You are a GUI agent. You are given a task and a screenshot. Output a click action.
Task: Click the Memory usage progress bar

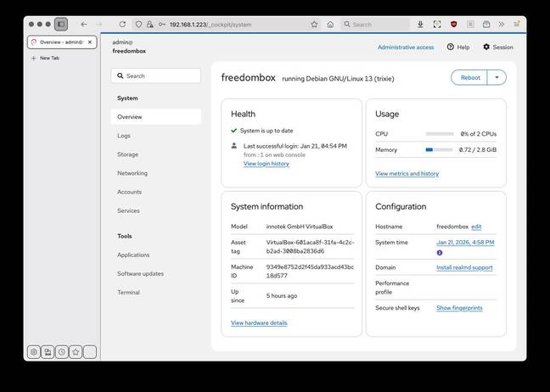tap(439, 149)
